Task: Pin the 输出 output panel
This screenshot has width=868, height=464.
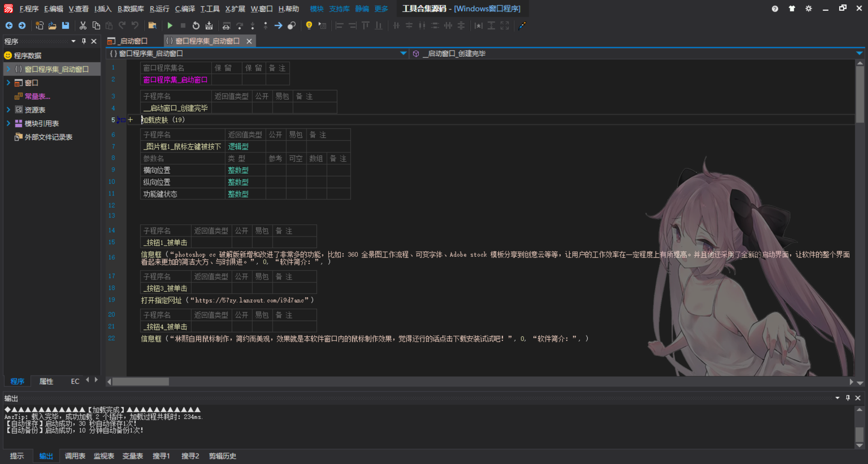Action: pos(848,398)
